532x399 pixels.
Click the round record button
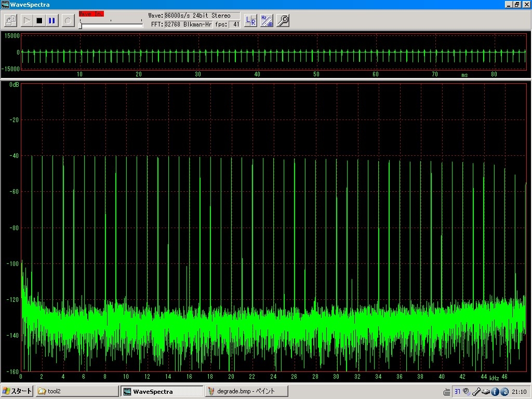(68, 20)
